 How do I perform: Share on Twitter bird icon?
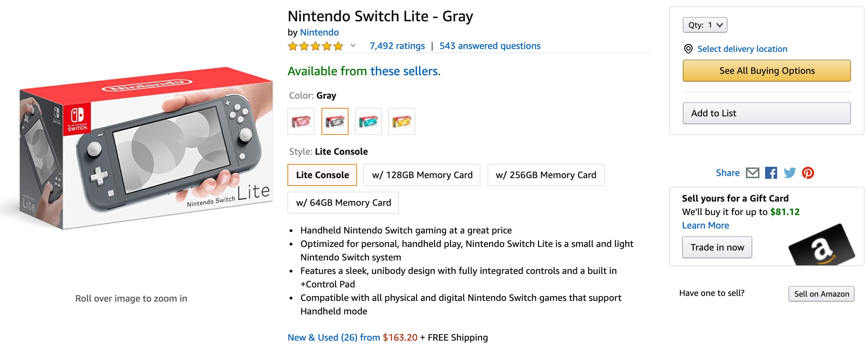(790, 173)
